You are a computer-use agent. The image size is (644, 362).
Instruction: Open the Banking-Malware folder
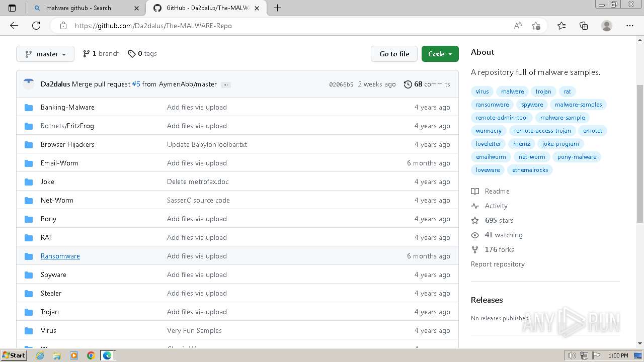(x=67, y=107)
